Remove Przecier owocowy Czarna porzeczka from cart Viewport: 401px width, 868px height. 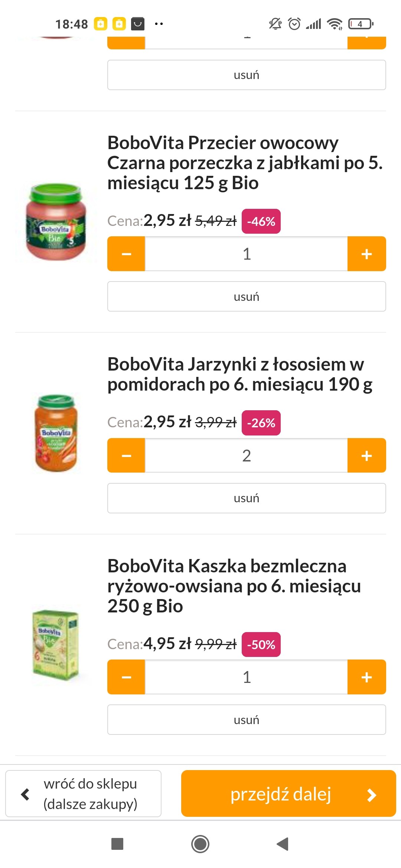click(x=247, y=296)
